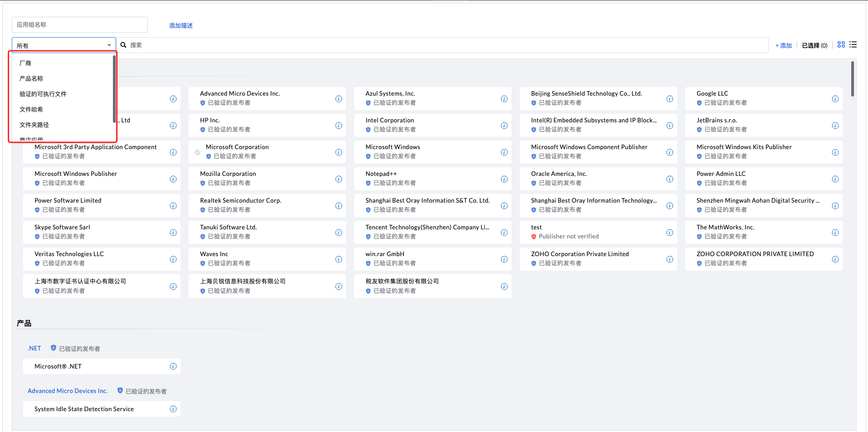Viewport: 868px width, 432px height.
Task: Switch to list view layout icon
Action: click(x=853, y=44)
